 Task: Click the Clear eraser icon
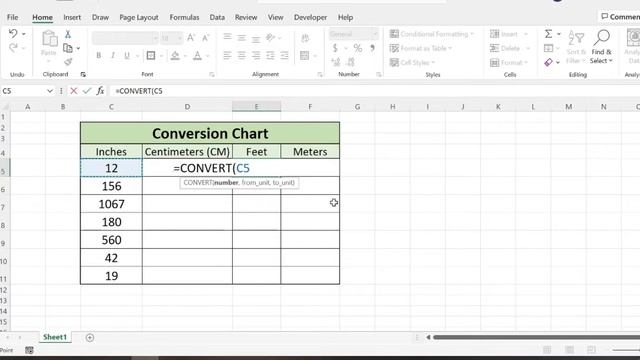(x=549, y=62)
